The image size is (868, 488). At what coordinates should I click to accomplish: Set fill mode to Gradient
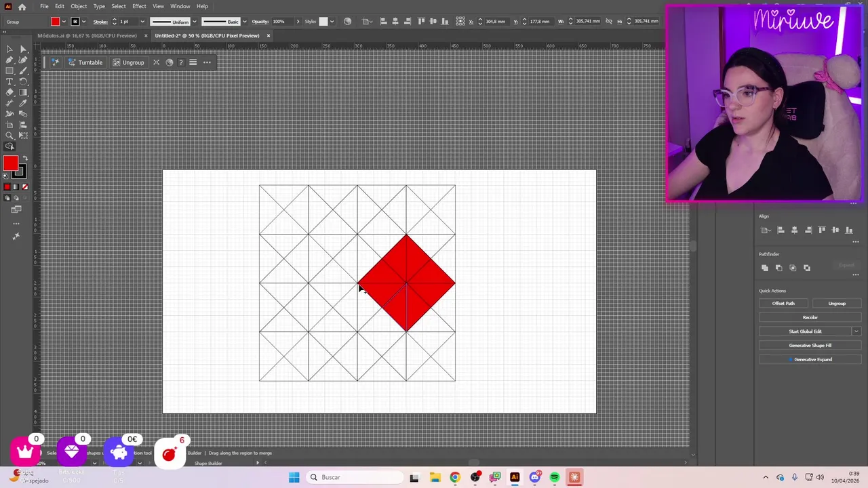pos(16,186)
